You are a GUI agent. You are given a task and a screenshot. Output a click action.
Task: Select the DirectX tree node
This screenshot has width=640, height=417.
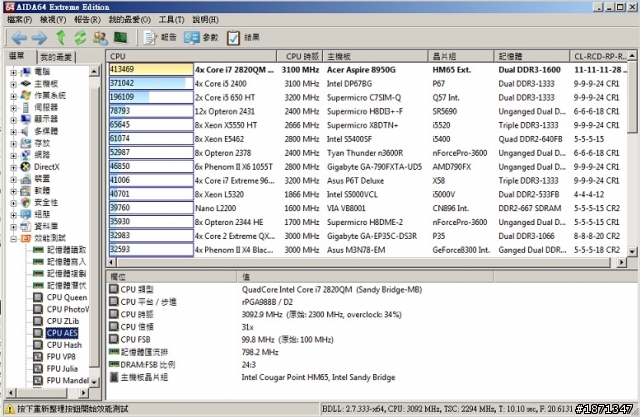(47, 166)
